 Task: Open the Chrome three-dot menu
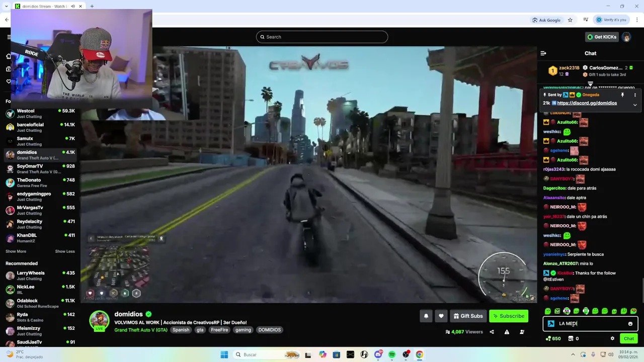[x=636, y=20]
